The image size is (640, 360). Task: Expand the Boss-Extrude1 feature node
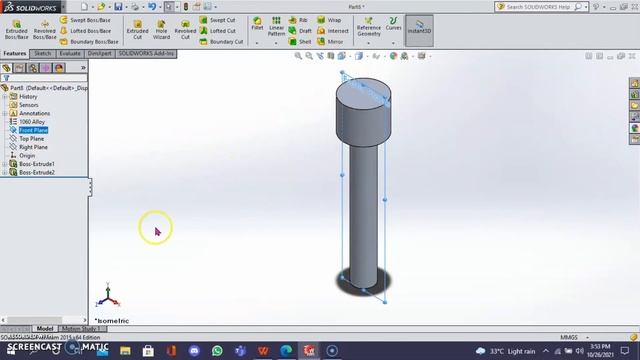4,164
